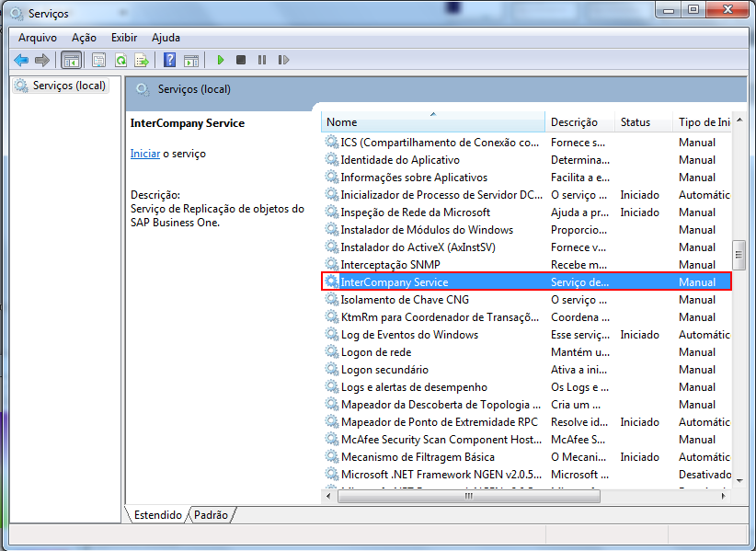Click the 'Ativa a ini...' description of Logon secundário
The width and height of the screenshot is (756, 551).
[578, 369]
